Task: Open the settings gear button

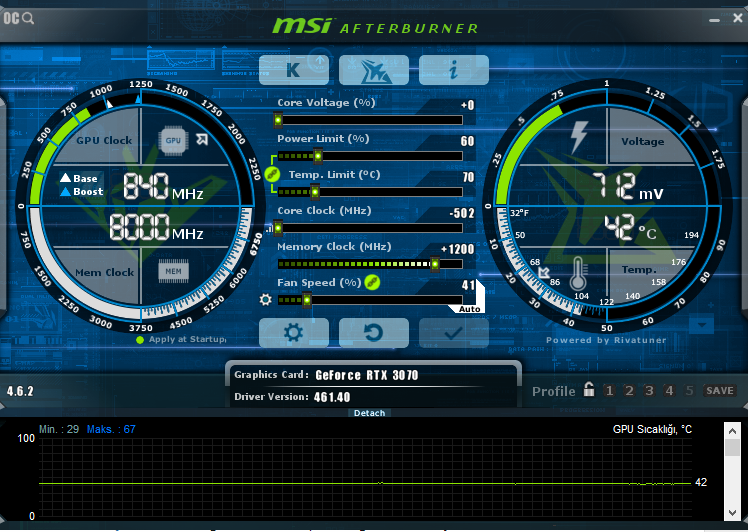Action: [294, 333]
